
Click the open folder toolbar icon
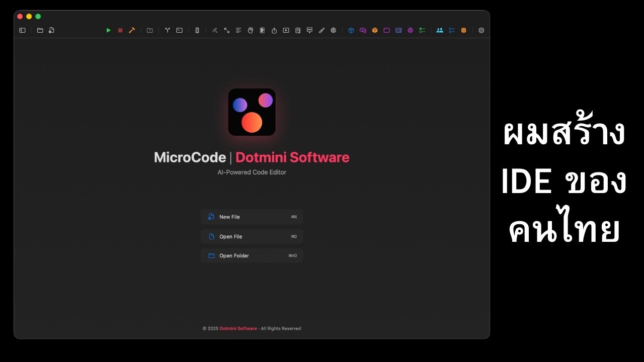click(x=40, y=30)
